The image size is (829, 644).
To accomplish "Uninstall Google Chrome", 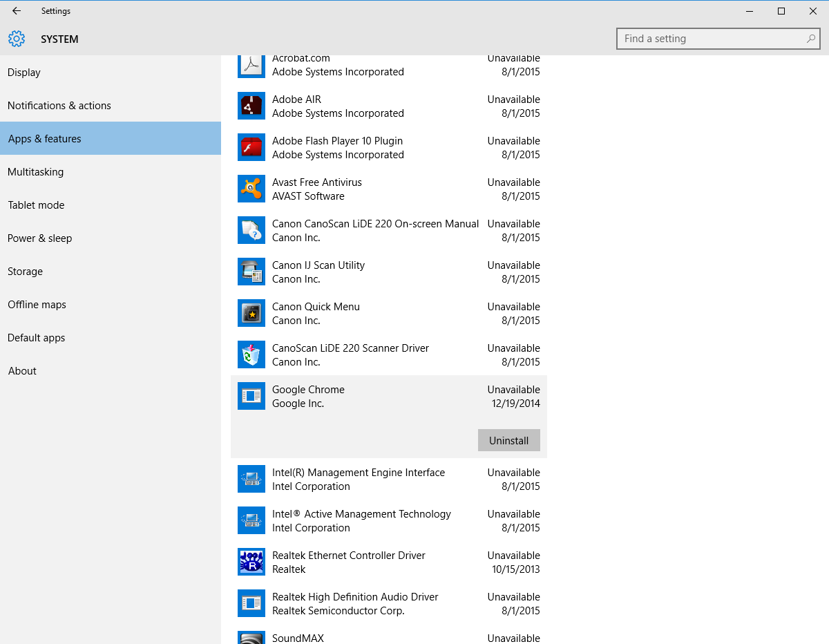I will click(x=509, y=440).
